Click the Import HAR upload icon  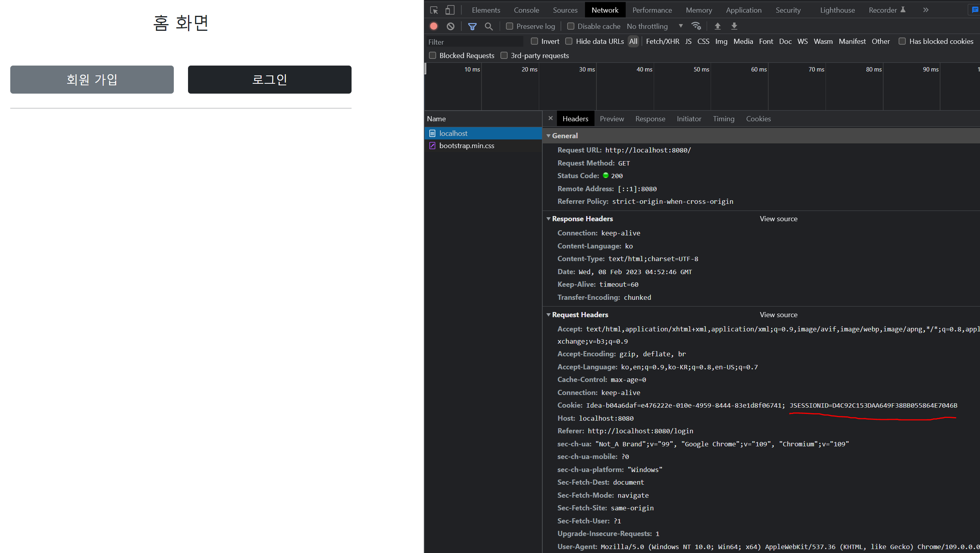[718, 26]
